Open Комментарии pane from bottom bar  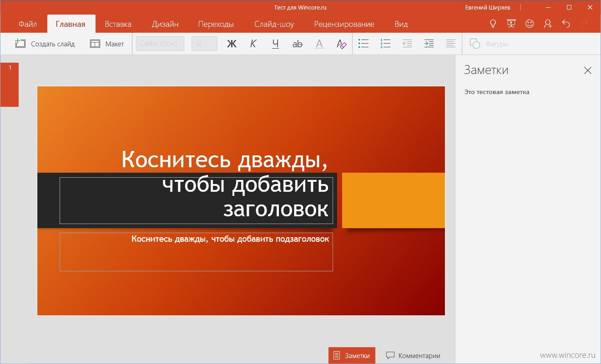(413, 355)
